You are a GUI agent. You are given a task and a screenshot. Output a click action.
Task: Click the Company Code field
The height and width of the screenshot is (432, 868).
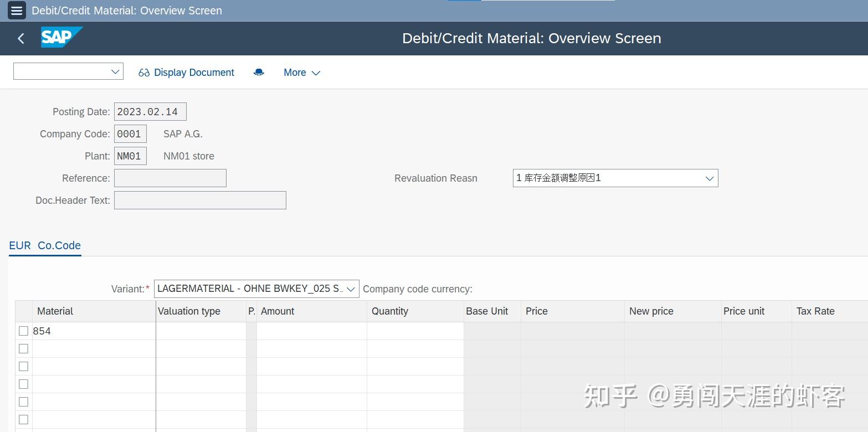[130, 134]
